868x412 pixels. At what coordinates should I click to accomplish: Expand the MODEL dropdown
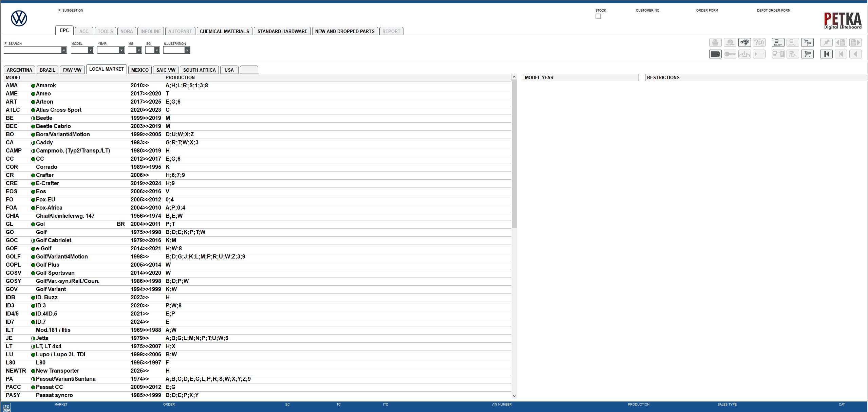coord(91,50)
